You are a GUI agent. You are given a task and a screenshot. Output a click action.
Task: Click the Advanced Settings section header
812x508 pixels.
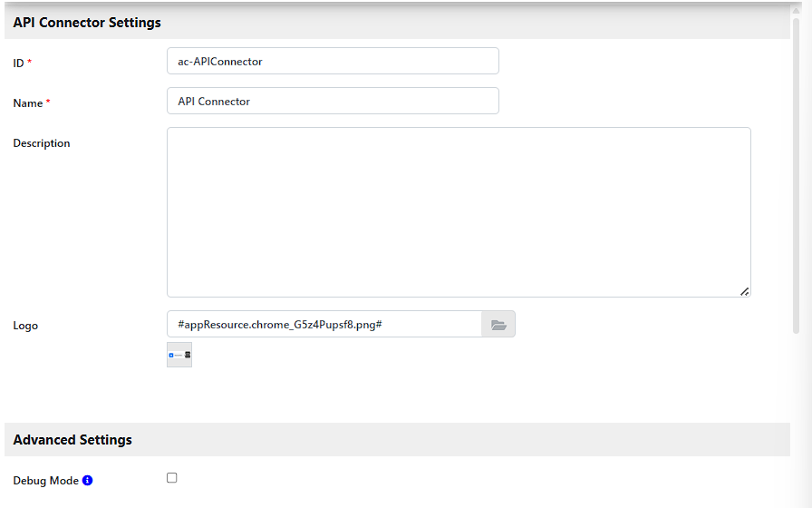click(72, 440)
